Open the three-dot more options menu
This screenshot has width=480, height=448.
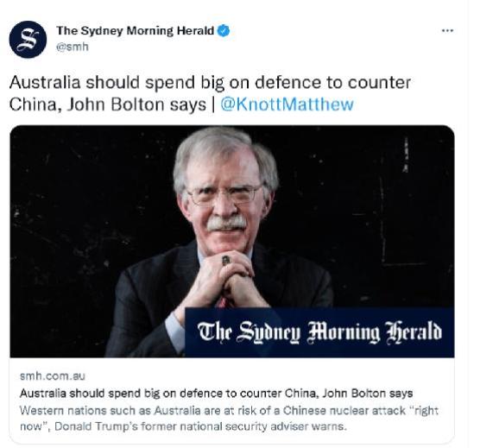447,30
